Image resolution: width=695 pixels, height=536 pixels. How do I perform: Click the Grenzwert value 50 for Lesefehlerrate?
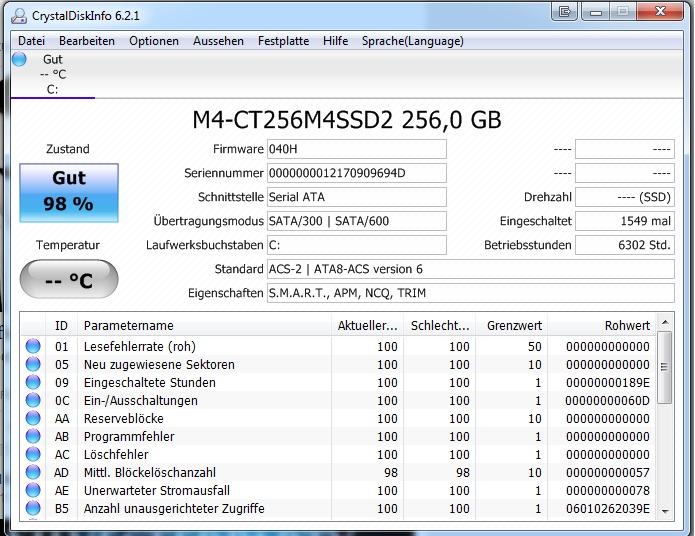535,346
